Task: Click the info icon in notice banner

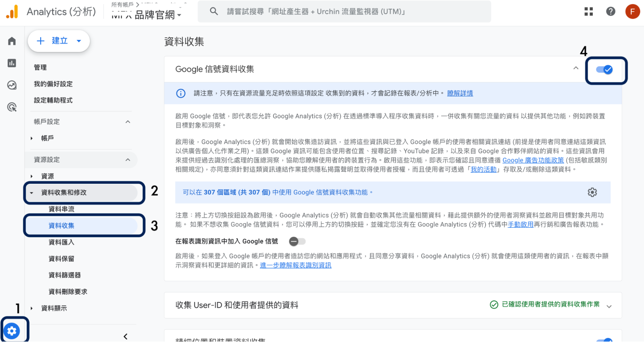Action: coord(181,93)
